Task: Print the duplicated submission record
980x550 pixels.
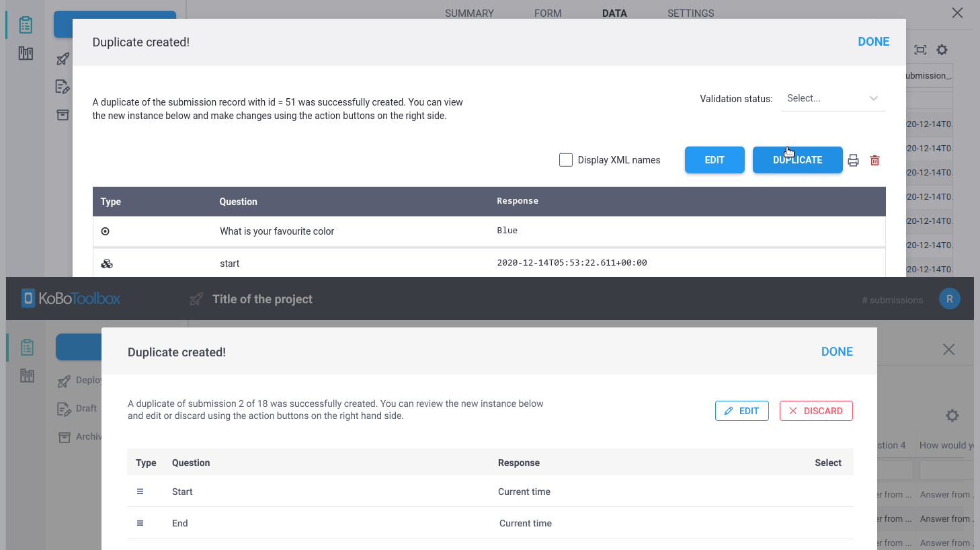Action: point(853,160)
